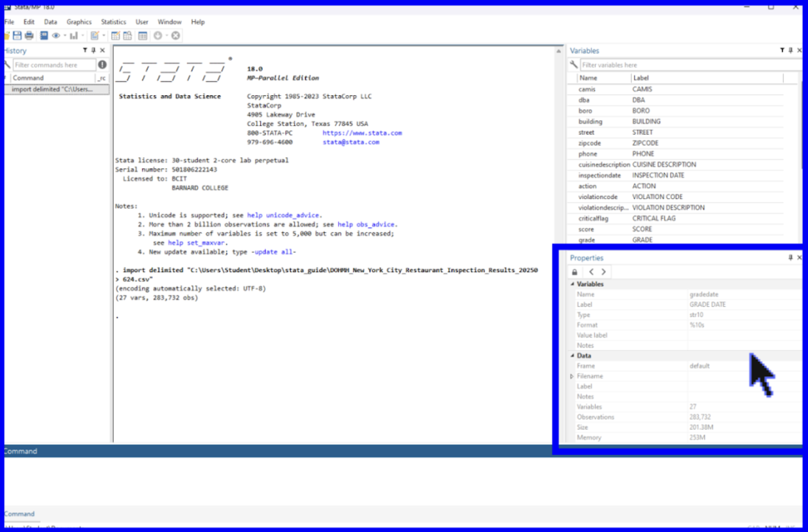Click the help unicode_advice link

[283, 215]
